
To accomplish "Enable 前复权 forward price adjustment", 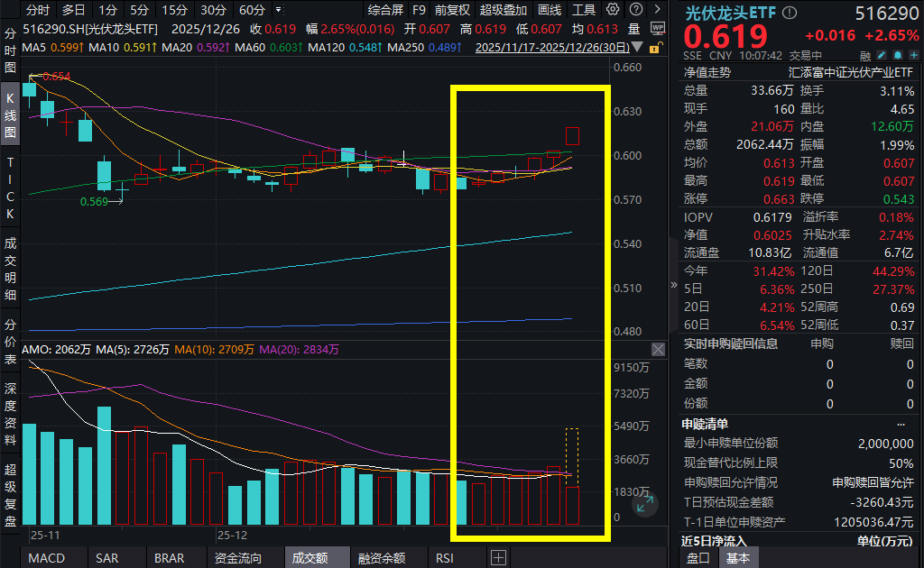I will (451, 10).
